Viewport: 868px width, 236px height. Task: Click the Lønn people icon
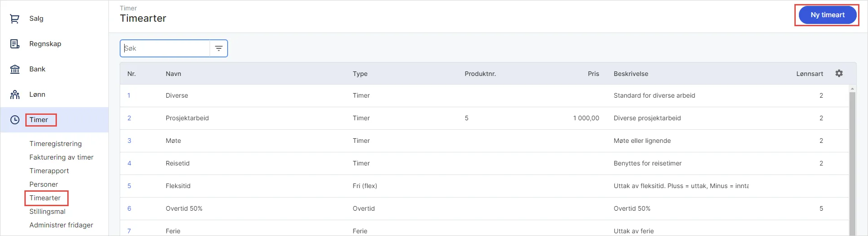15,94
